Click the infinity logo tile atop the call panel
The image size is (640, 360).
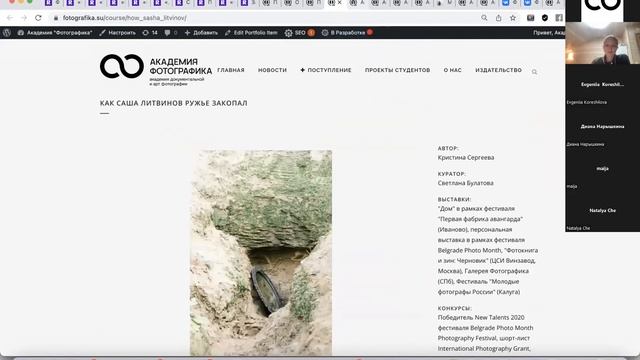pyautogui.click(x=602, y=10)
